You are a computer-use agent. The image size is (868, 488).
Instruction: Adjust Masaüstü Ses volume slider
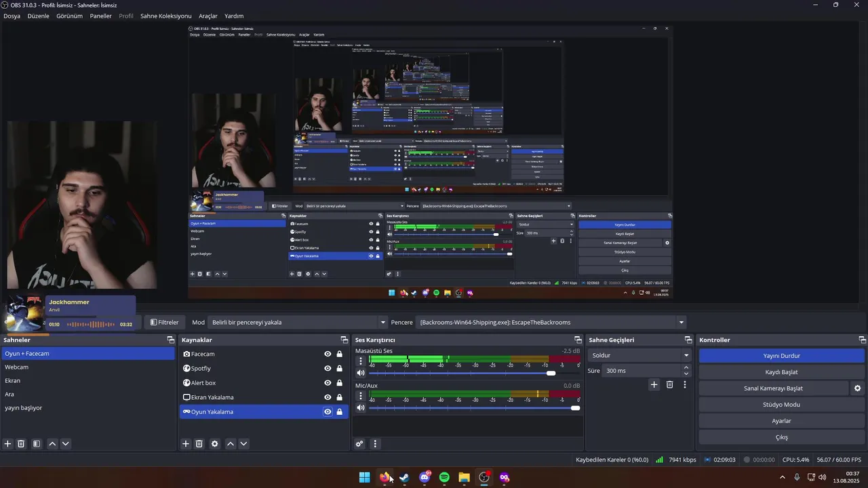click(x=551, y=373)
